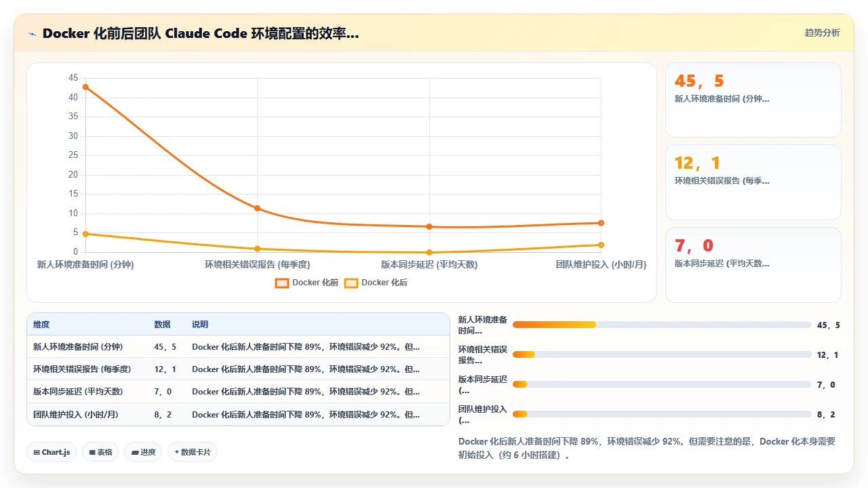Click the 环境相关错误报告 progress bar
Screen dimensions: 868x488
coord(662,354)
